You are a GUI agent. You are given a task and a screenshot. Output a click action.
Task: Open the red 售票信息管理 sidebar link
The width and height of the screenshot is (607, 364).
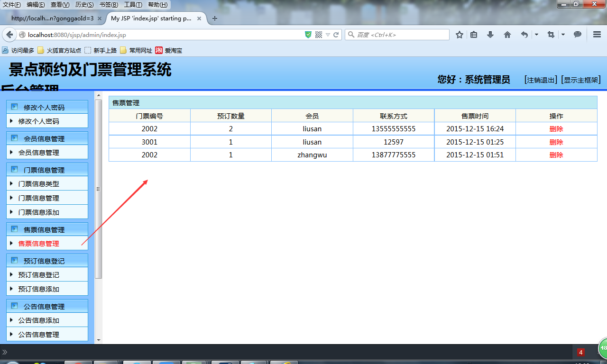point(39,244)
